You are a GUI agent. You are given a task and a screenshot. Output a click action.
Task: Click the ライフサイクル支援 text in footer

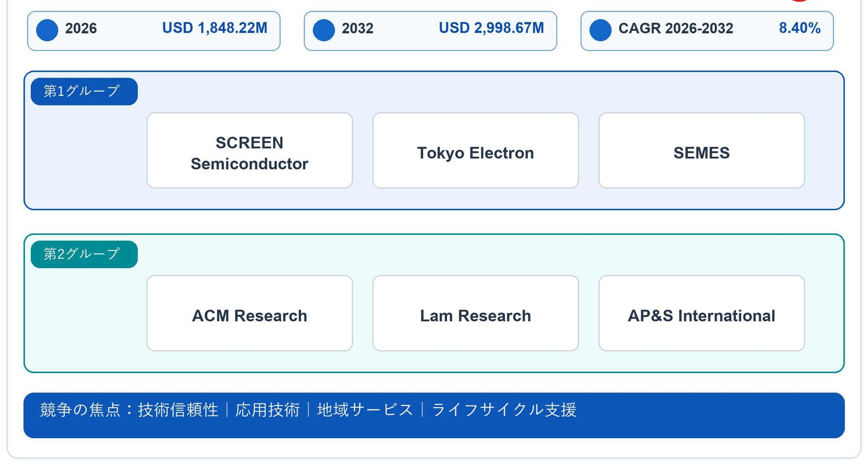click(504, 410)
